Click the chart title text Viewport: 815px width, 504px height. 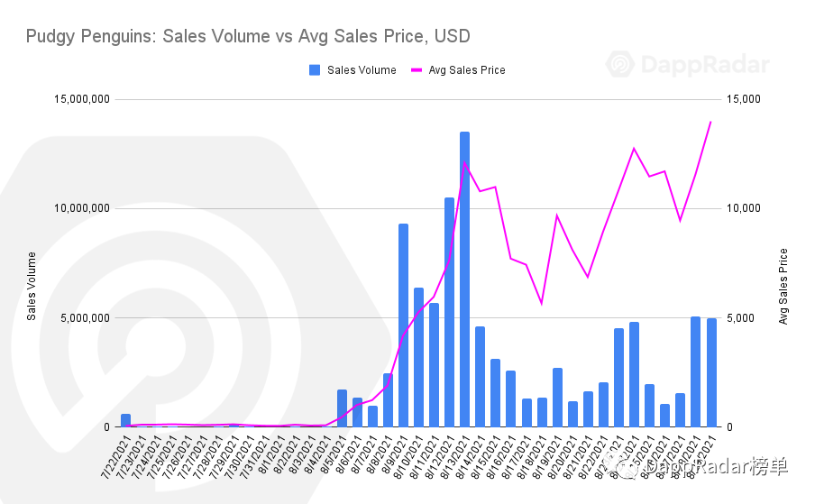[248, 36]
